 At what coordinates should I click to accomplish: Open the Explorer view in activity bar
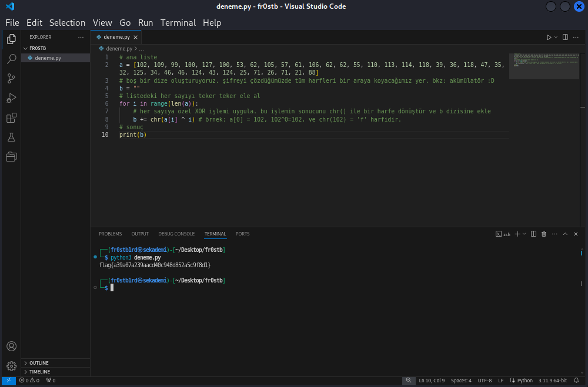pos(11,39)
